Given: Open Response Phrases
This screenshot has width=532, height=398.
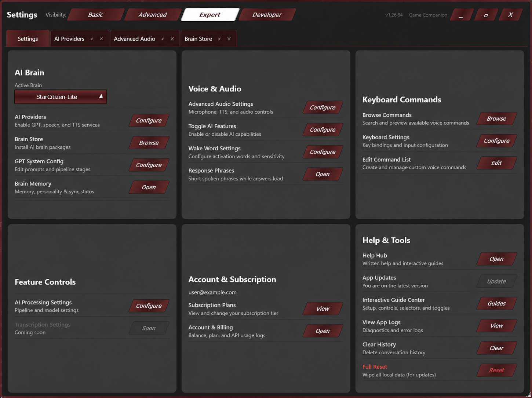Looking at the screenshot, I should coord(323,174).
